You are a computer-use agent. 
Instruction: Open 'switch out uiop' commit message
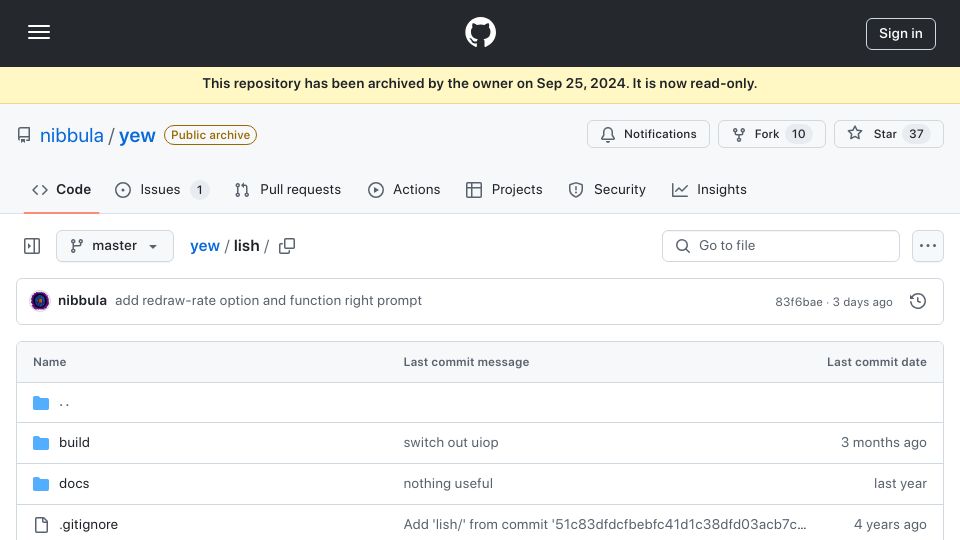click(x=451, y=443)
